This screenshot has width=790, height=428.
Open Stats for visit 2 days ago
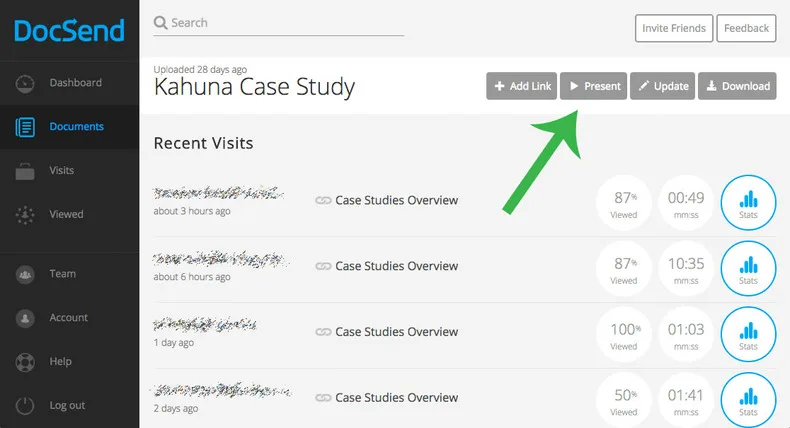tap(748, 400)
